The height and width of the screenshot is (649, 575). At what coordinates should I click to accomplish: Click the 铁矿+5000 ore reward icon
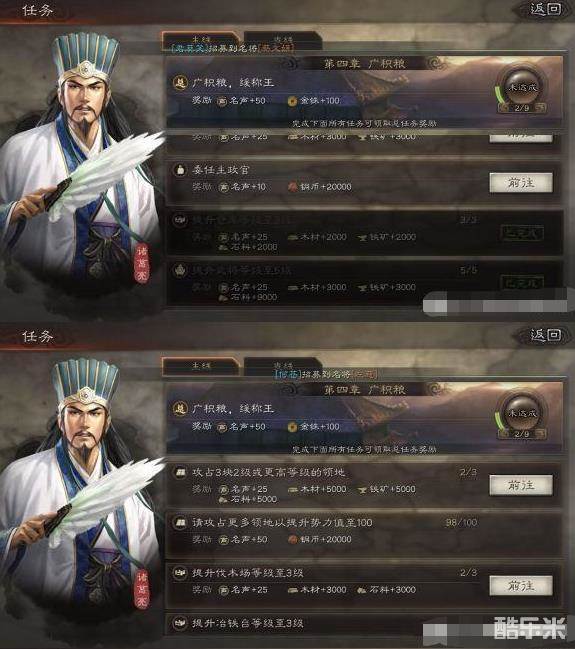click(x=363, y=489)
